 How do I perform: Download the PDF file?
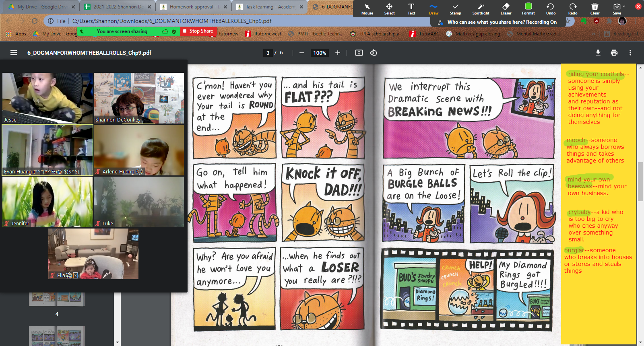click(598, 53)
